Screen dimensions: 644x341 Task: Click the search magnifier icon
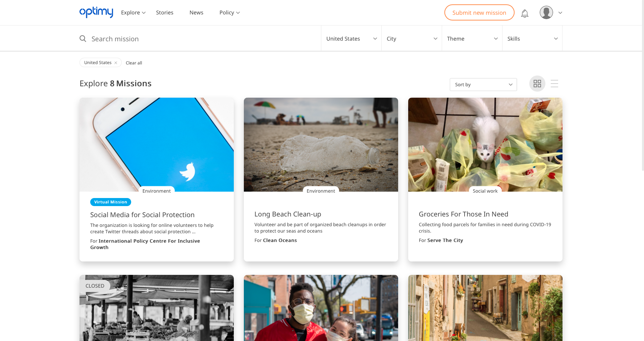click(x=83, y=39)
